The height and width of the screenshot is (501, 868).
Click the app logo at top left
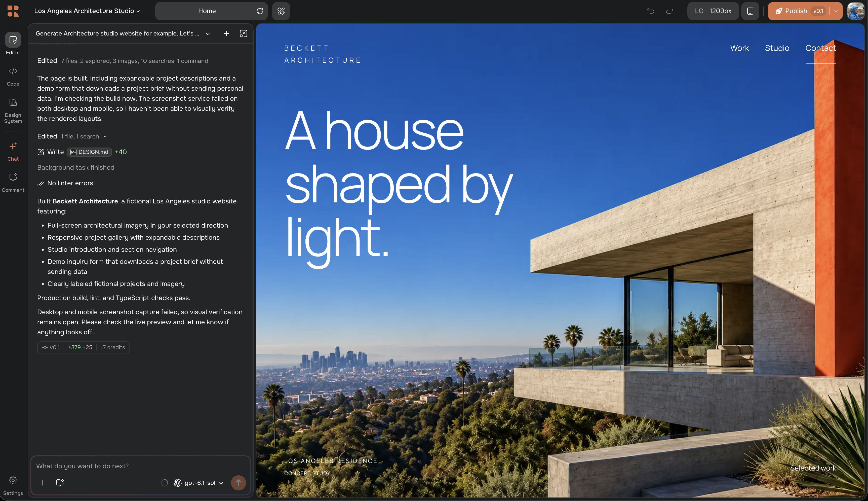coord(13,11)
